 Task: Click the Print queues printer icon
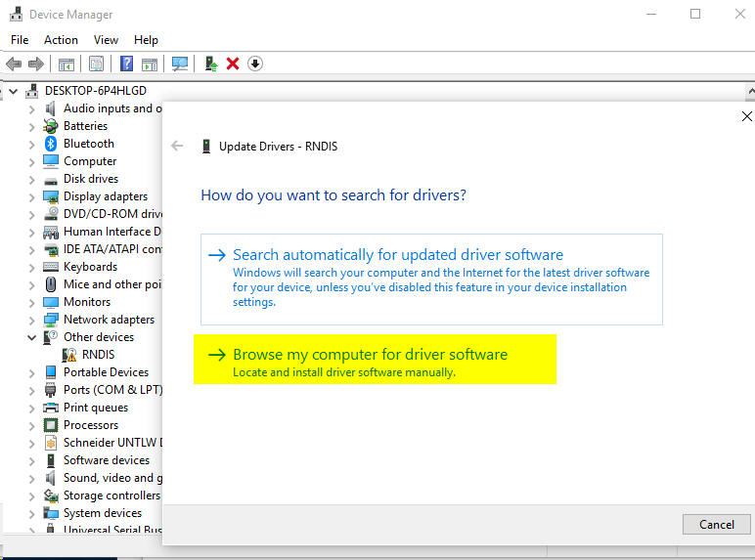click(51, 408)
